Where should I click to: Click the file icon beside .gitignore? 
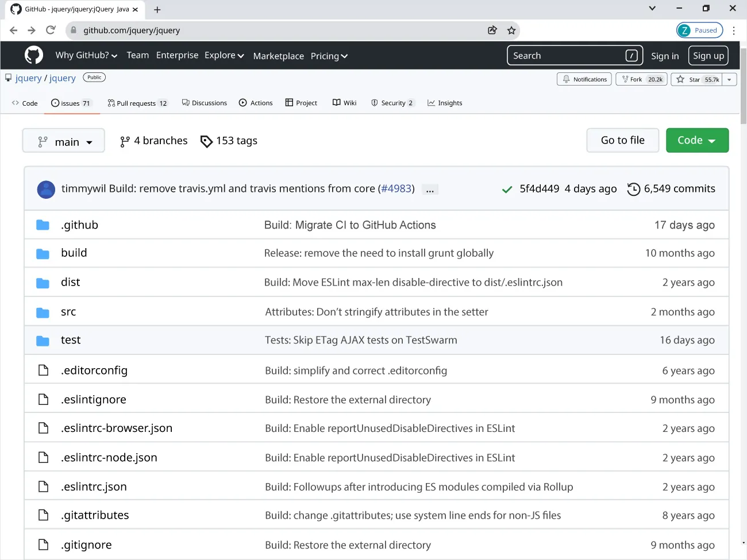point(43,544)
